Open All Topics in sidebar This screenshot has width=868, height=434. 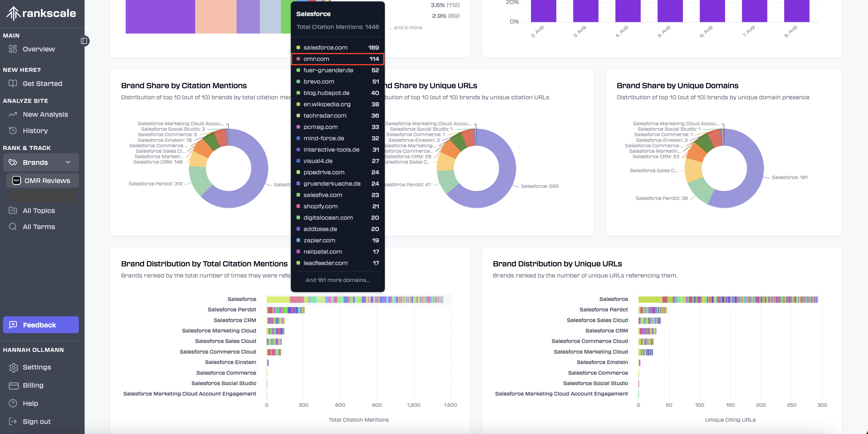[x=39, y=211]
